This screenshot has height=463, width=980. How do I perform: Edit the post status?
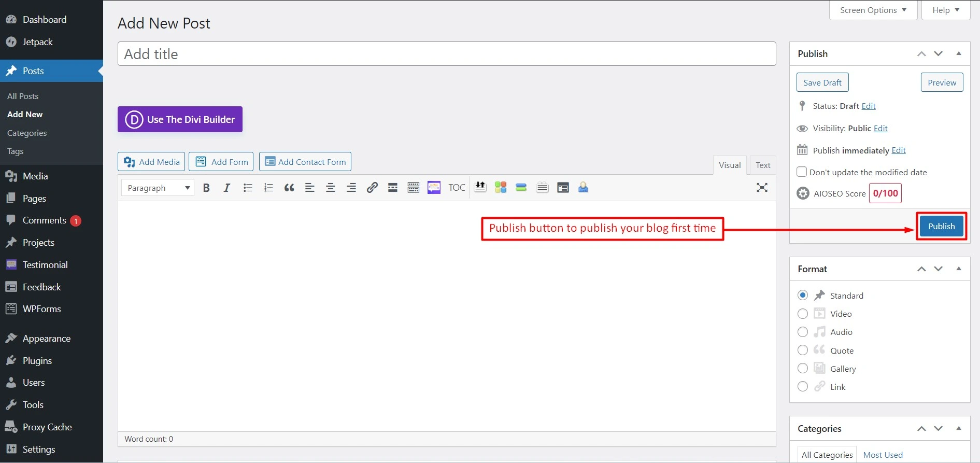point(869,106)
